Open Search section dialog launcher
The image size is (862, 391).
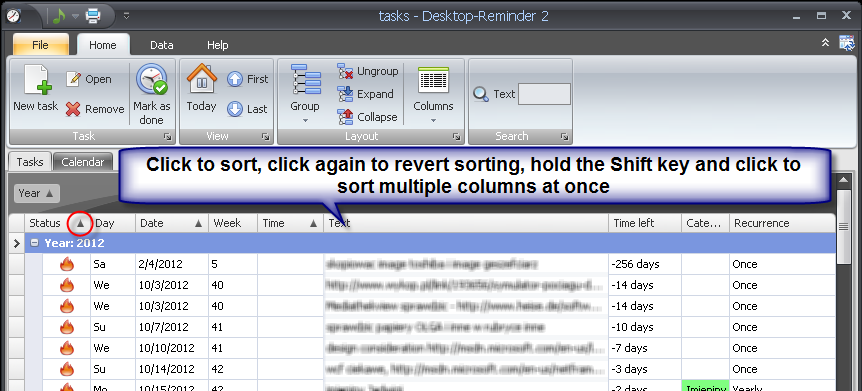point(565,136)
